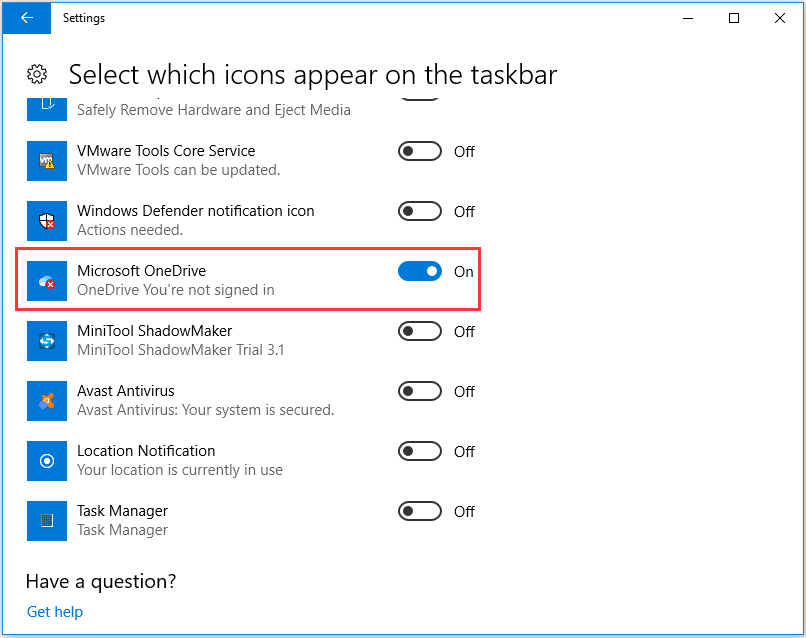Viewport: 806px width, 638px height.
Task: Click the MiniTool ShadowMaker icon
Action: coord(47,341)
